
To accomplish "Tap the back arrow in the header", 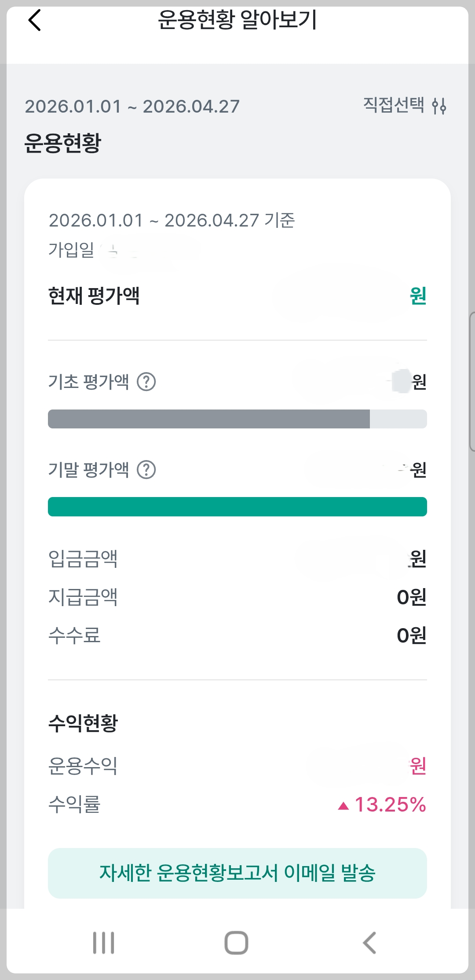I will click(34, 20).
